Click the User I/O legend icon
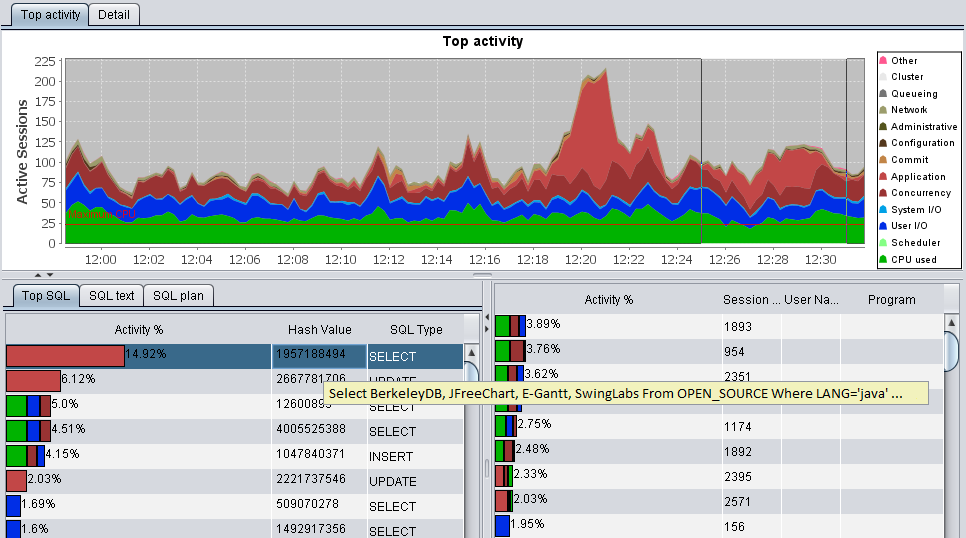966x538 pixels. click(883, 226)
